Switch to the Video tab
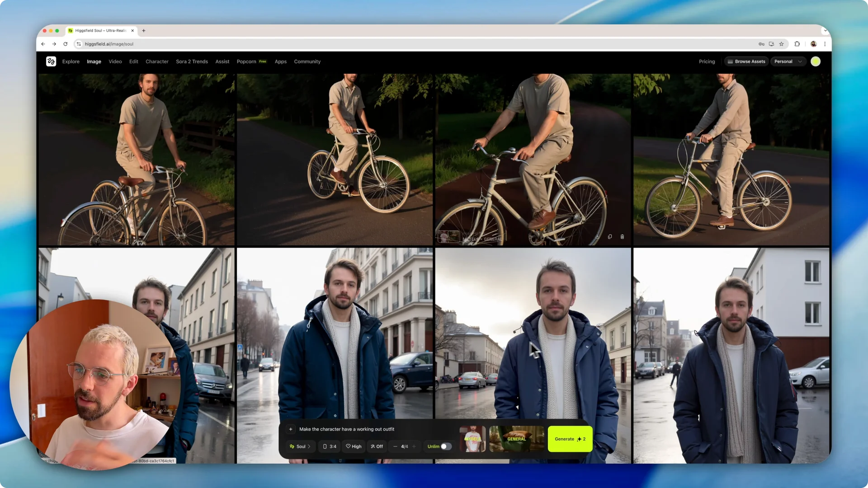868x488 pixels. [115, 61]
